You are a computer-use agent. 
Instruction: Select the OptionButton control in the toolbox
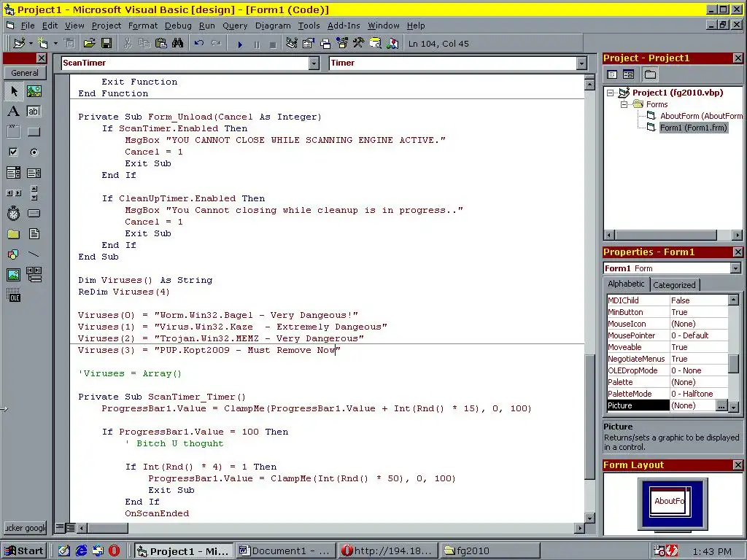point(34,152)
